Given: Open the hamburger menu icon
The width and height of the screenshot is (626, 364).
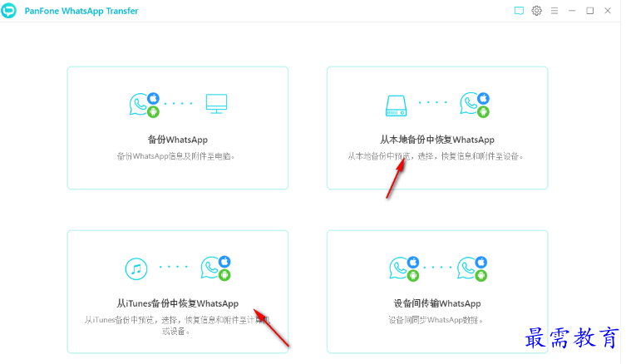Looking at the screenshot, I should [555, 11].
